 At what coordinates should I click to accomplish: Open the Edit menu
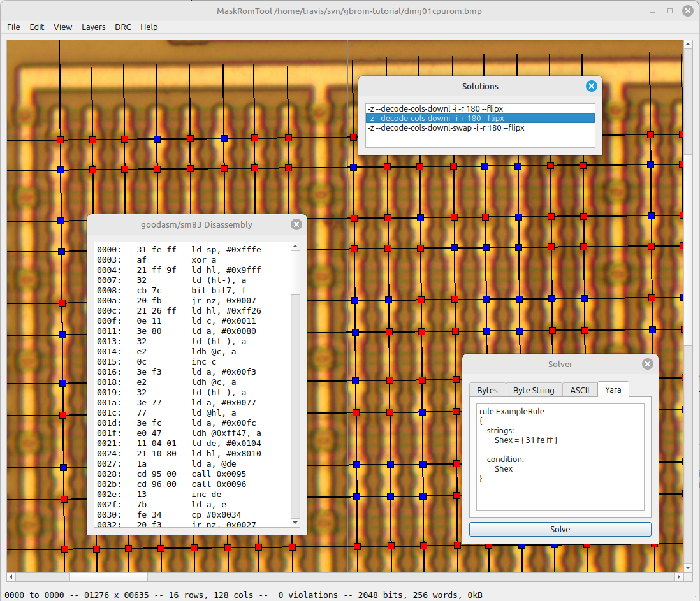37,27
